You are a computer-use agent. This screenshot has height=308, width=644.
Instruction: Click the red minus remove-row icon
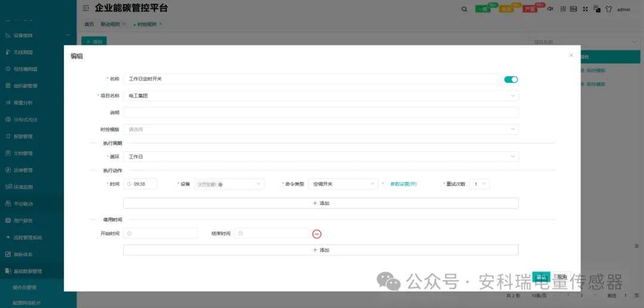[x=317, y=234]
